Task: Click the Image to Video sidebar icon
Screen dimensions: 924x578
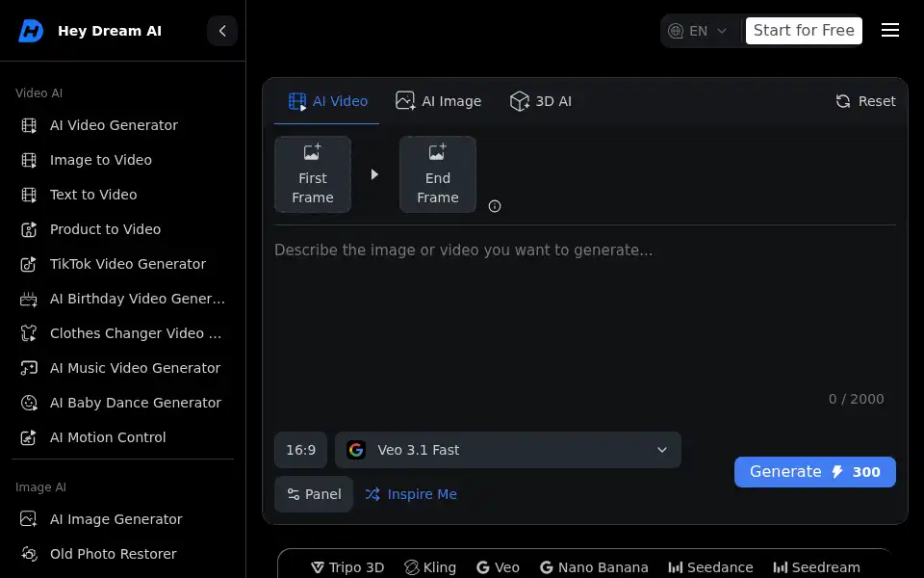Action: 29,160
